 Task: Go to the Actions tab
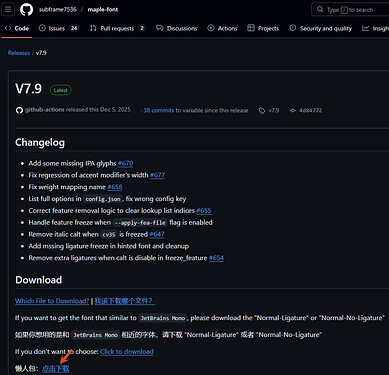222,28
